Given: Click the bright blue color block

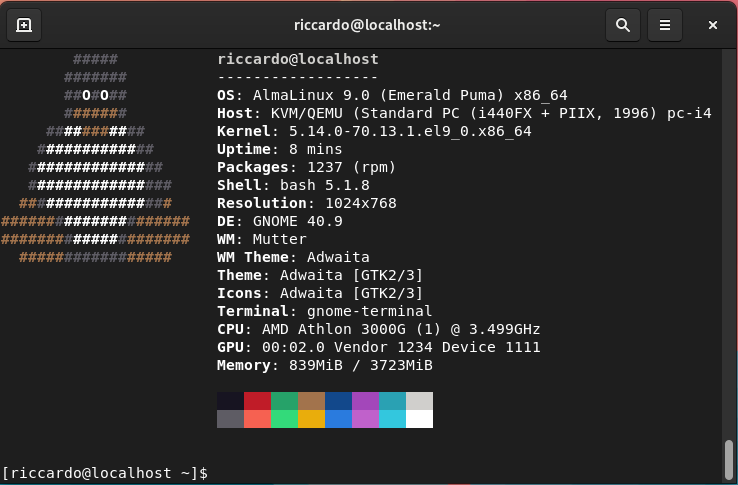Looking at the screenshot, I should (x=338, y=419).
